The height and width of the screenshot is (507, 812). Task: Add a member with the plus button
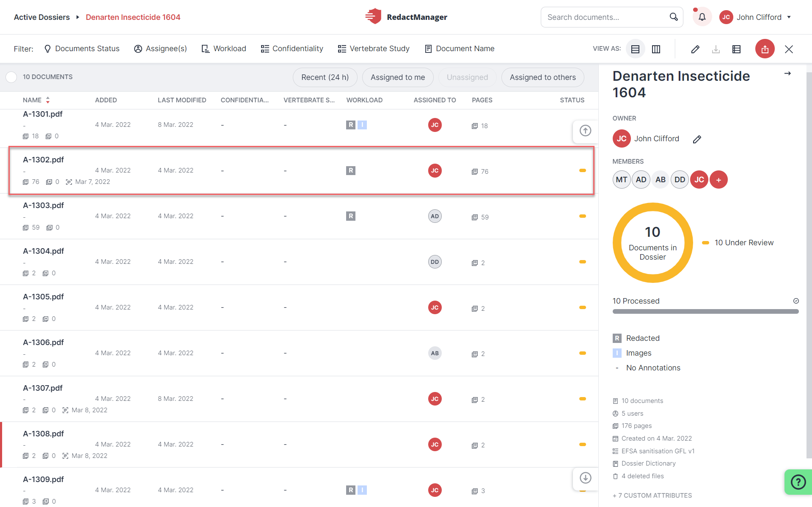tap(718, 180)
